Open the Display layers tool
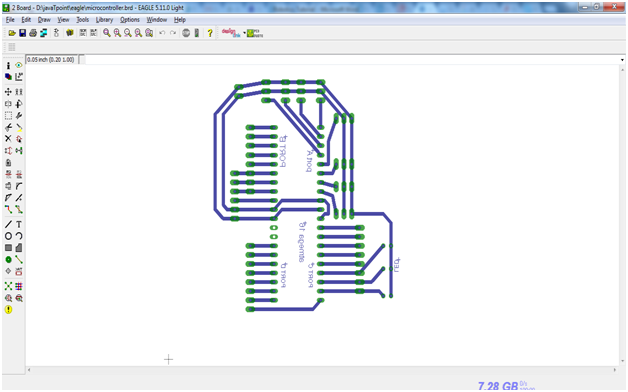Image resolution: width=628 pixels, height=392 pixels. click(x=8, y=76)
